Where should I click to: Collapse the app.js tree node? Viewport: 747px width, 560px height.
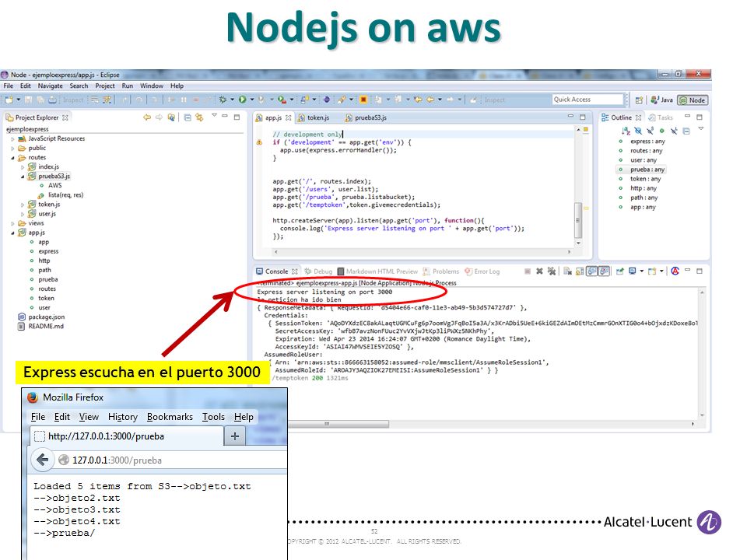click(x=13, y=233)
